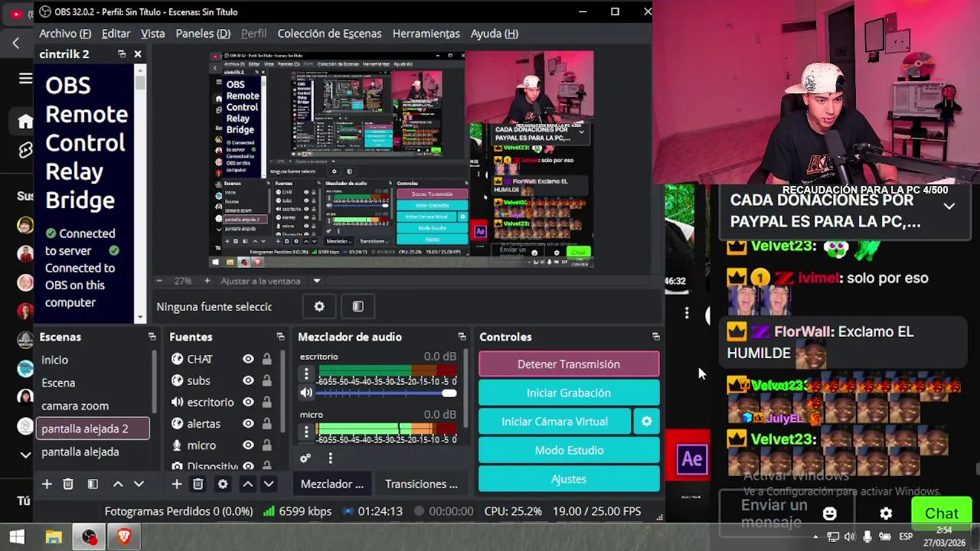Click Detener Transmisión button

pos(569,364)
